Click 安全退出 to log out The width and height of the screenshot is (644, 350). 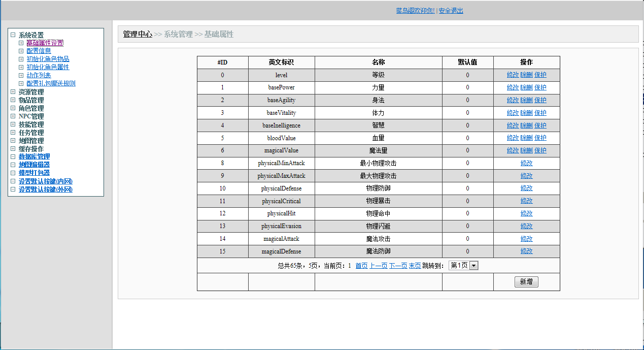451,11
